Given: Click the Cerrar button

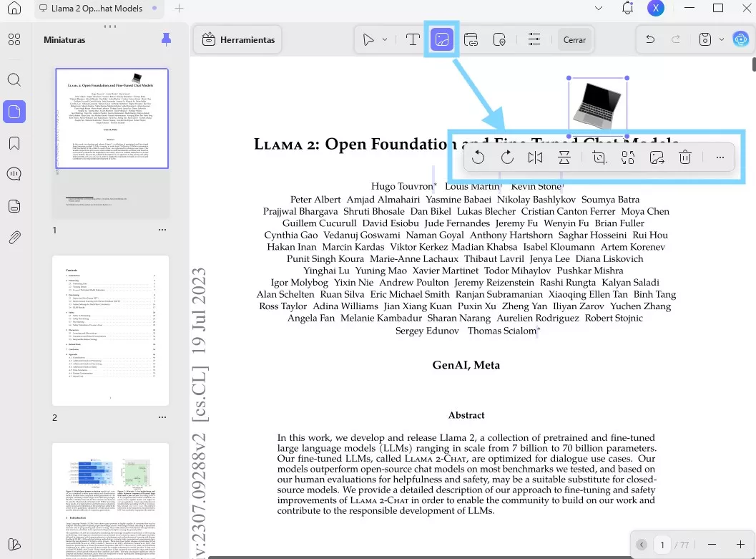Looking at the screenshot, I should point(575,39).
